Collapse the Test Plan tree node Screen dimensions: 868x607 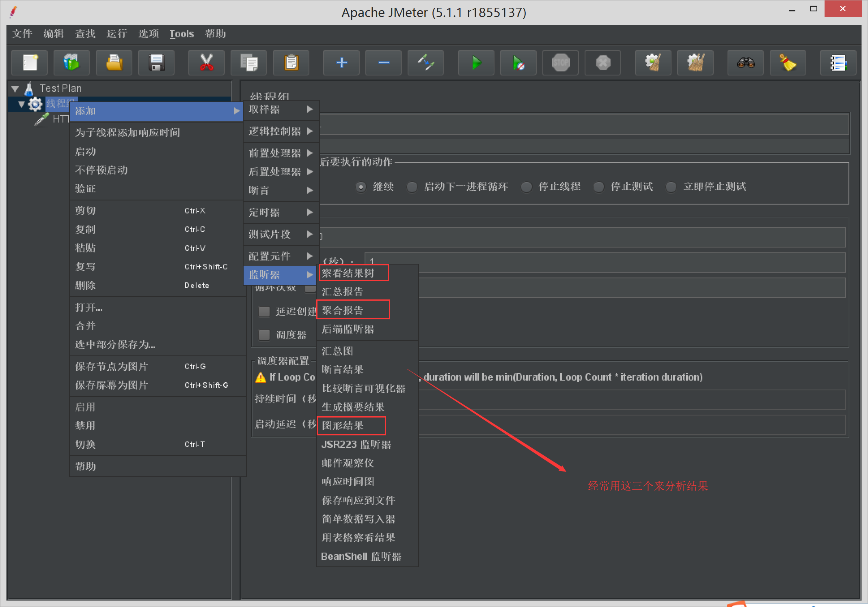pos(15,88)
